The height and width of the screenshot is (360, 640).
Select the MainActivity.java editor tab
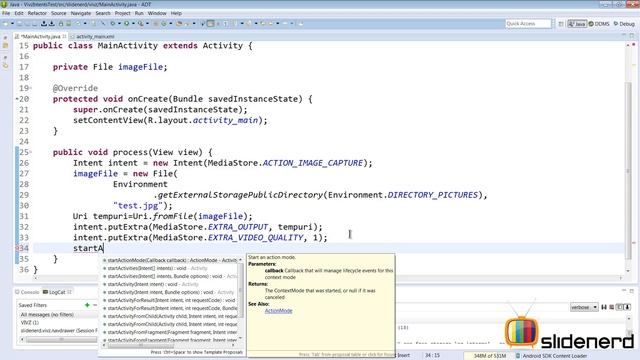click(x=40, y=36)
